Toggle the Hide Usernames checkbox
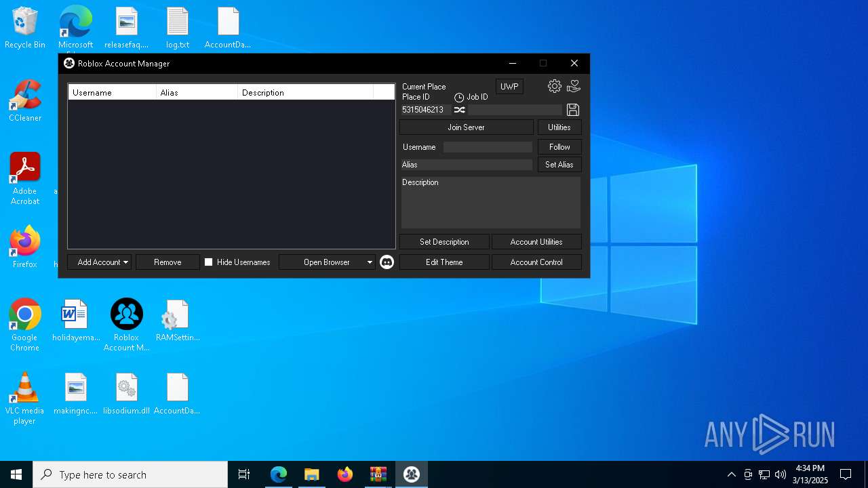Screen dimensions: 868x488 (209, 262)
